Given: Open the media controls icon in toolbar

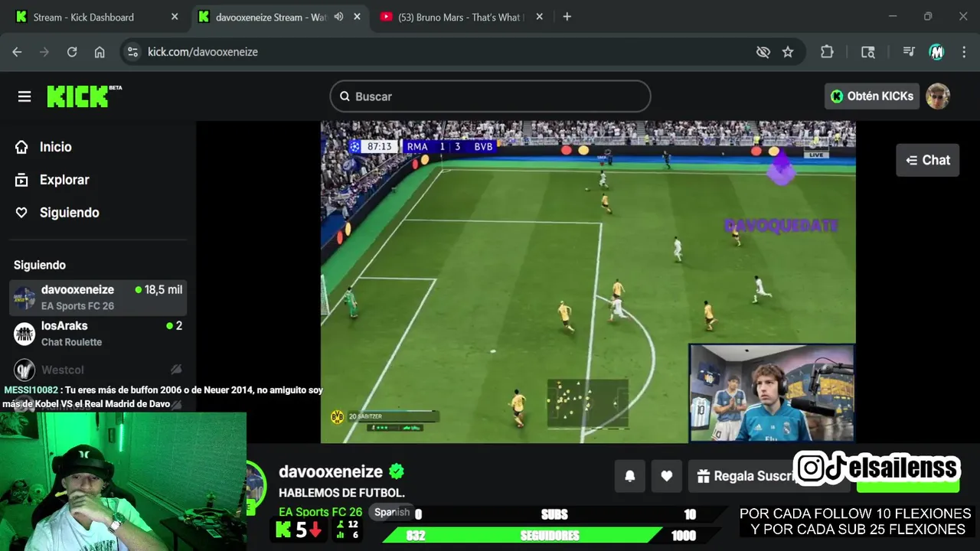Looking at the screenshot, I should pos(909,52).
